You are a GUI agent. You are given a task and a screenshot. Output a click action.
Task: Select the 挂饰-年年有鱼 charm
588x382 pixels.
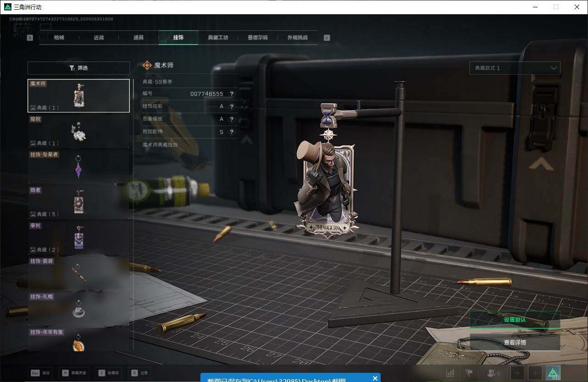[x=78, y=339]
